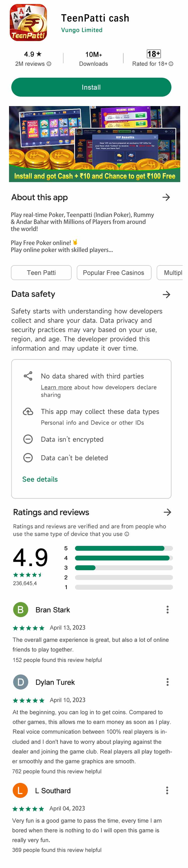Tap the 18+ content rating badge

154,54
